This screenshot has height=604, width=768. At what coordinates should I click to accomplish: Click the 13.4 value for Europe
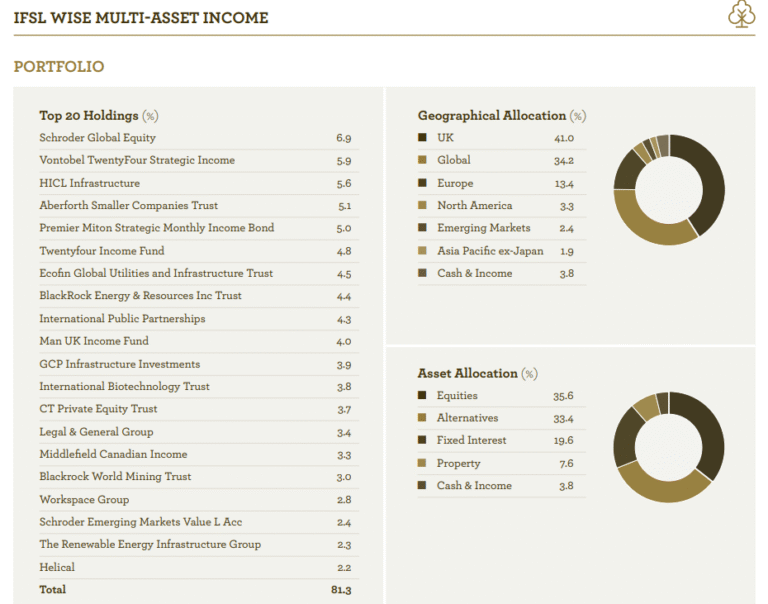pos(564,184)
